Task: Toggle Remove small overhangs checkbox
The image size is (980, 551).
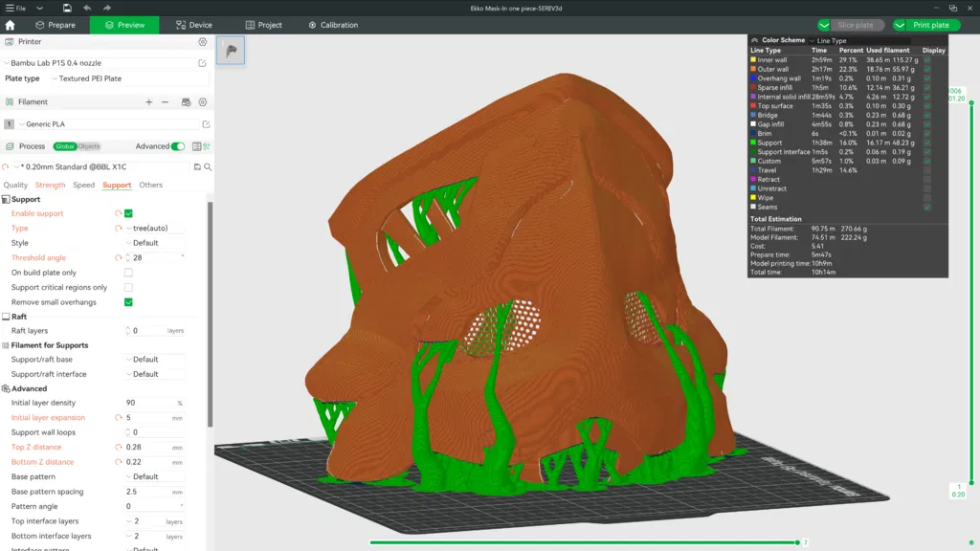Action: 128,302
